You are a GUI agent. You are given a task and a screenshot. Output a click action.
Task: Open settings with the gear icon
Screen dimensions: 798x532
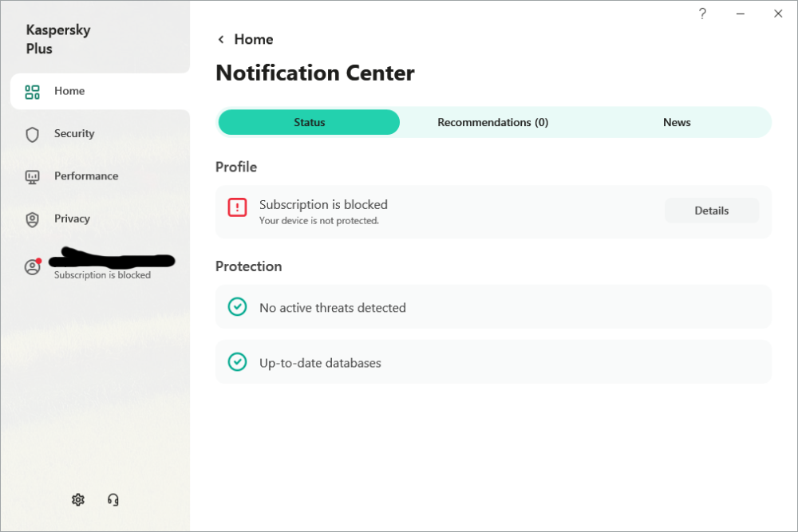point(77,499)
